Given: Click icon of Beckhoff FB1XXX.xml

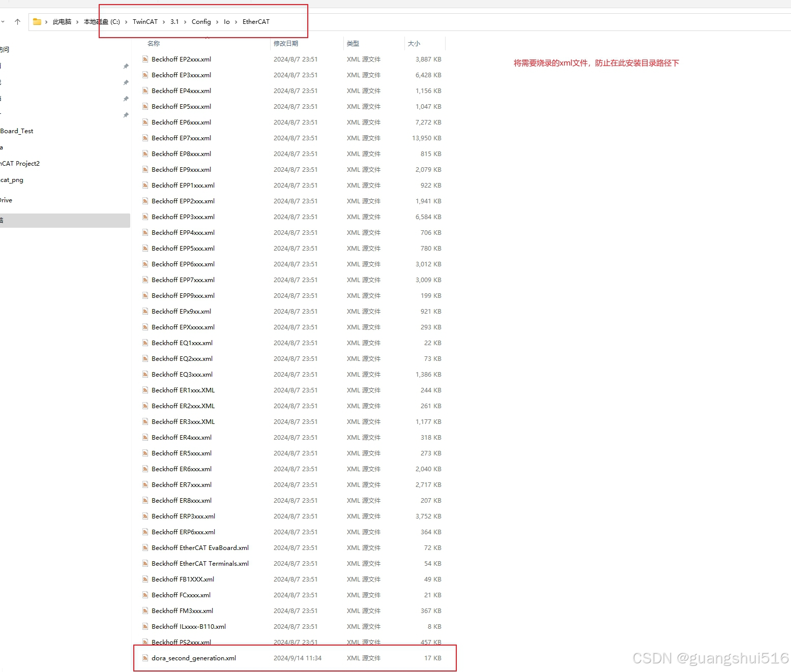Looking at the screenshot, I should [145, 579].
